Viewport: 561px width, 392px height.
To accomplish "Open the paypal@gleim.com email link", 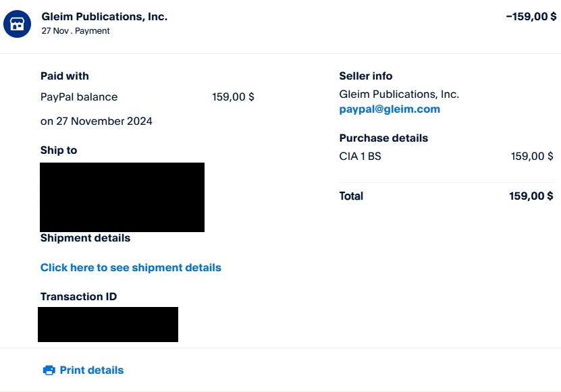I will click(x=390, y=109).
